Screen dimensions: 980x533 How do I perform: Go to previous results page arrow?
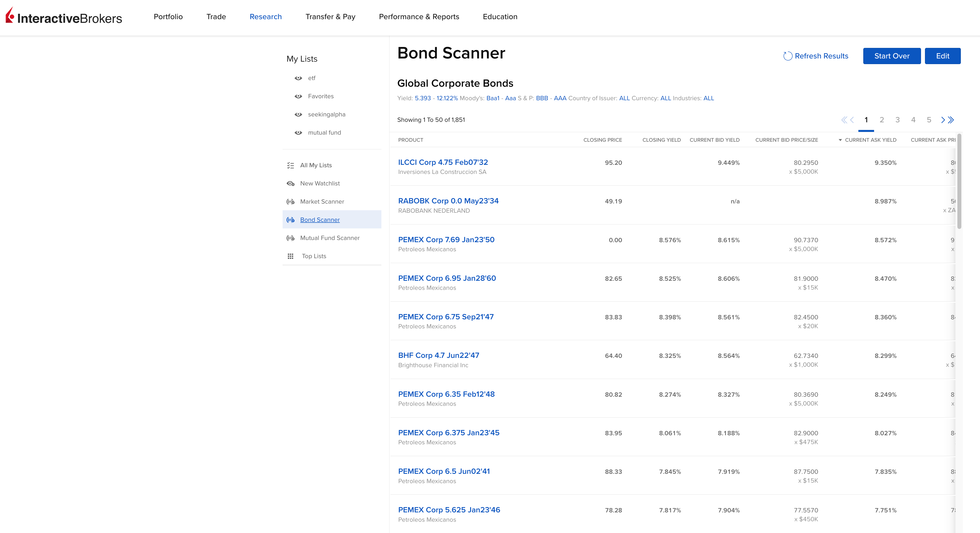click(x=852, y=120)
